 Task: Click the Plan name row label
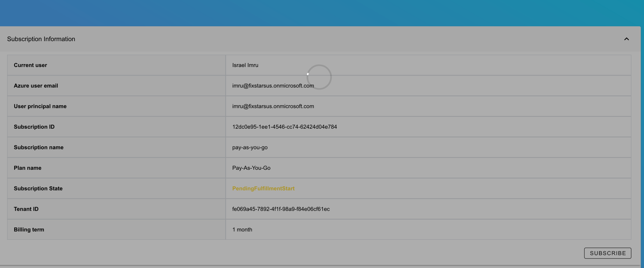point(27,168)
